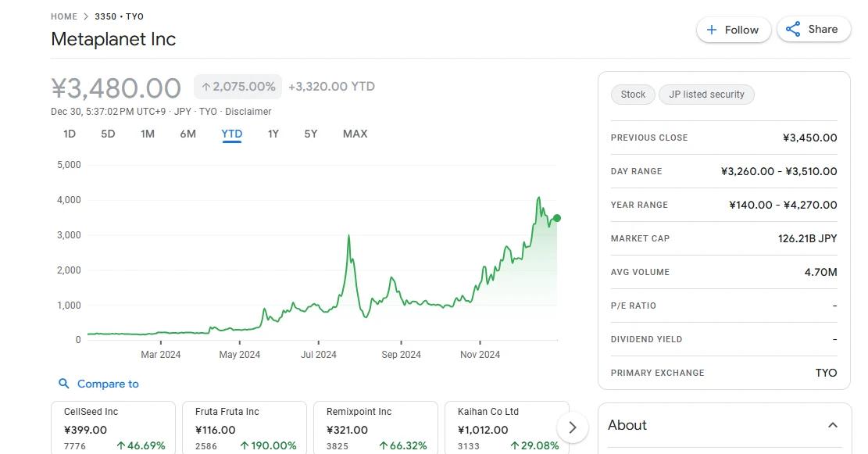The width and height of the screenshot is (868, 454).
Task: Click the +3,320.00 YTD change text
Action: click(x=331, y=87)
